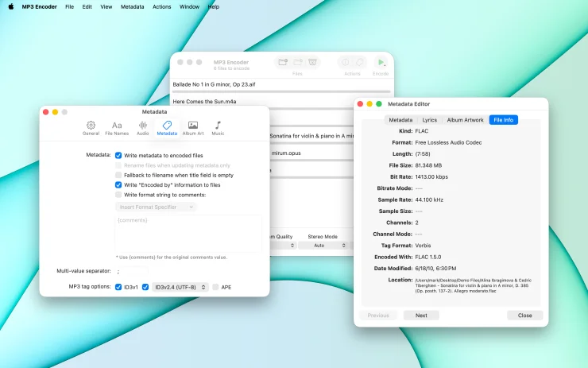Click the edit metadata tag icon in MP3 Encoder toolbar
Image resolution: width=588 pixels, height=368 pixels.
tap(360, 62)
